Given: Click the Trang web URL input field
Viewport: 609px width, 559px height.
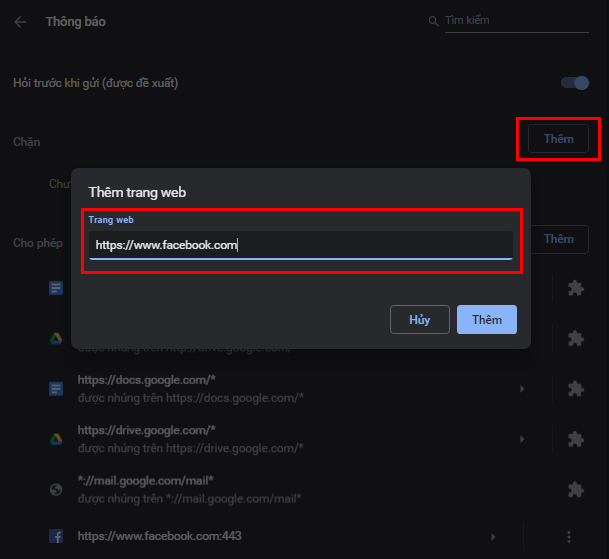Looking at the screenshot, I should pos(301,245).
